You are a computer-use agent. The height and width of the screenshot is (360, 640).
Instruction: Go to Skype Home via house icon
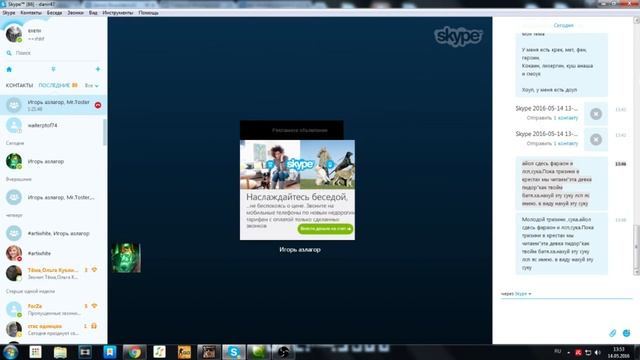[x=9, y=69]
